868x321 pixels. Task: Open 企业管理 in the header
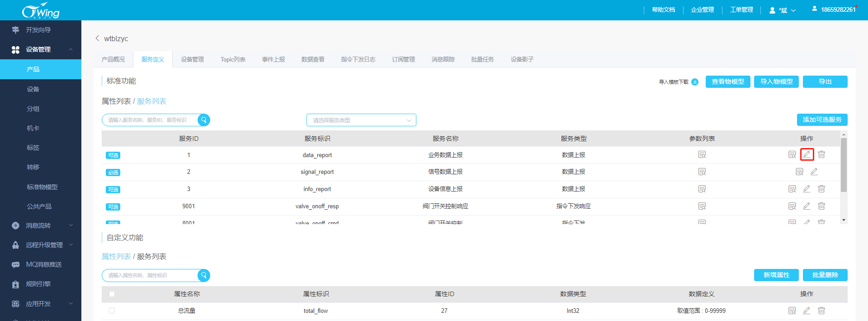pos(703,10)
